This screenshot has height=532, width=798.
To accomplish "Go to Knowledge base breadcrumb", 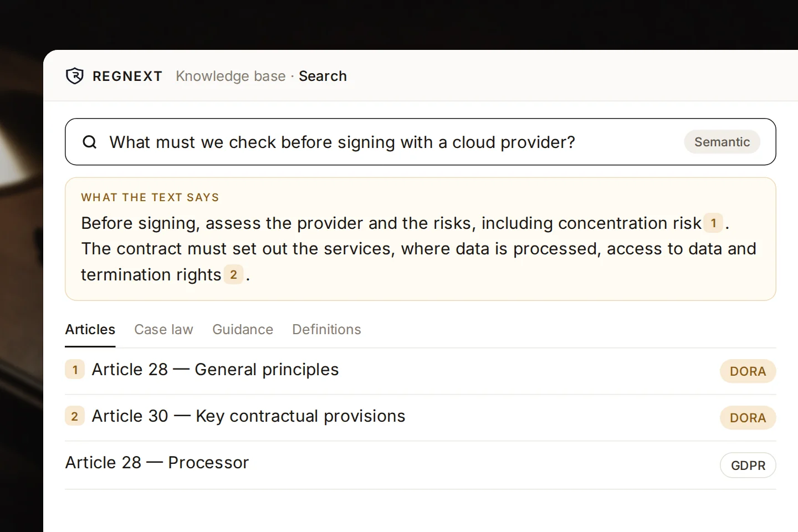I will pyautogui.click(x=231, y=76).
